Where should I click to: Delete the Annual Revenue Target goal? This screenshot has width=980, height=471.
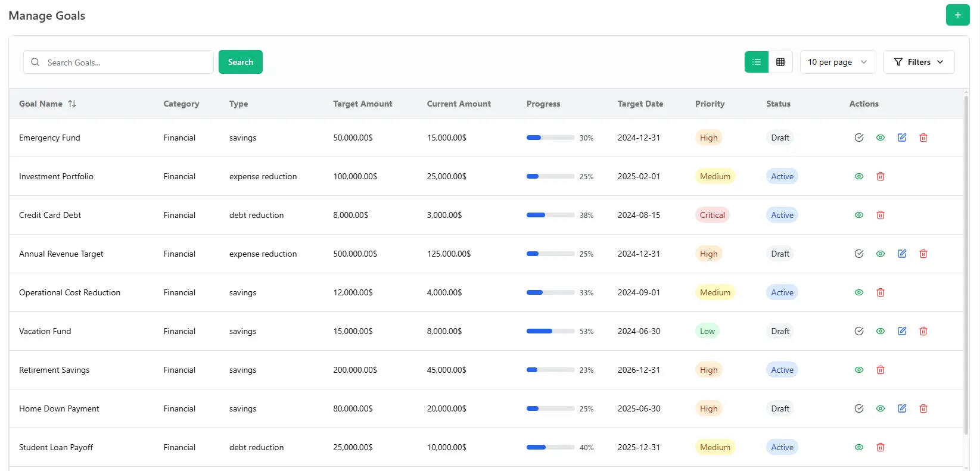pos(923,254)
